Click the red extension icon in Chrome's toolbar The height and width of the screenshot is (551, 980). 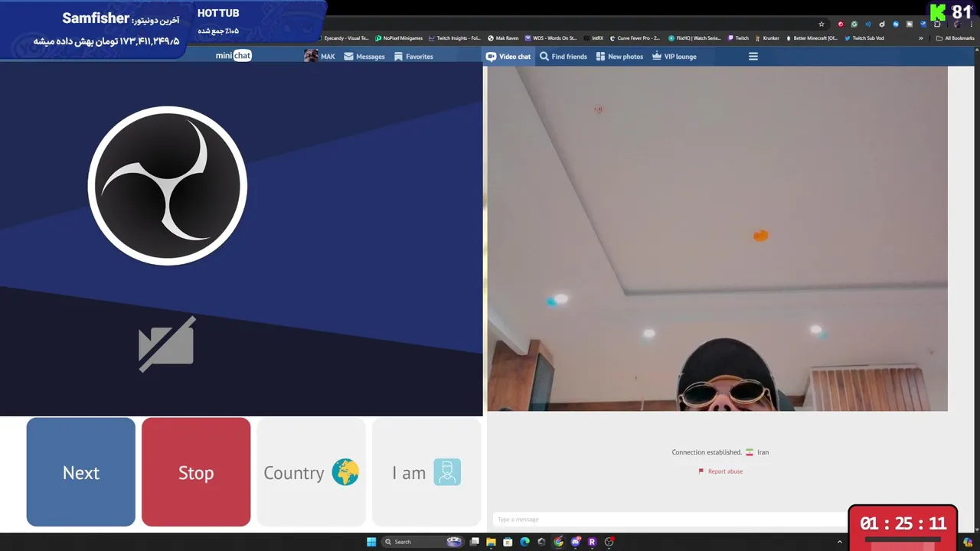click(841, 24)
